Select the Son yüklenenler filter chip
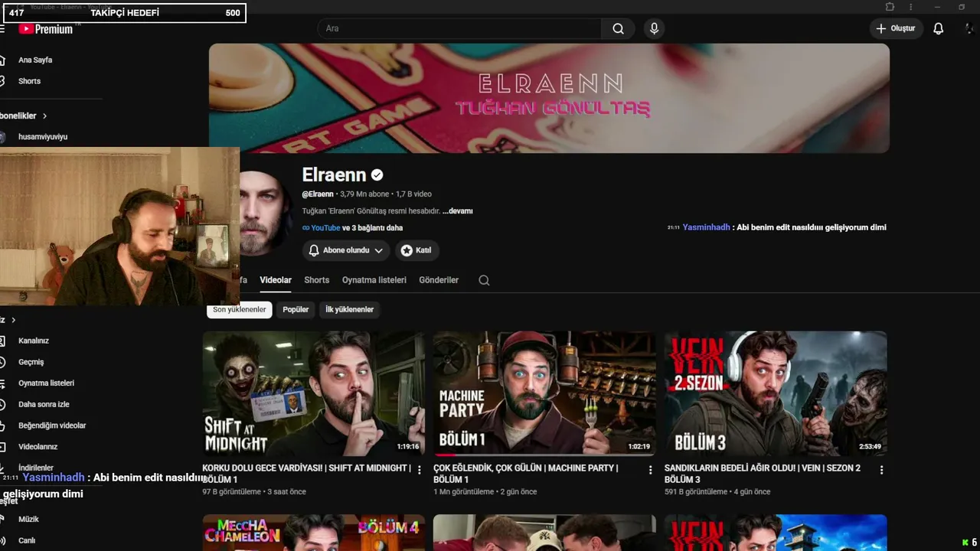 (239, 309)
